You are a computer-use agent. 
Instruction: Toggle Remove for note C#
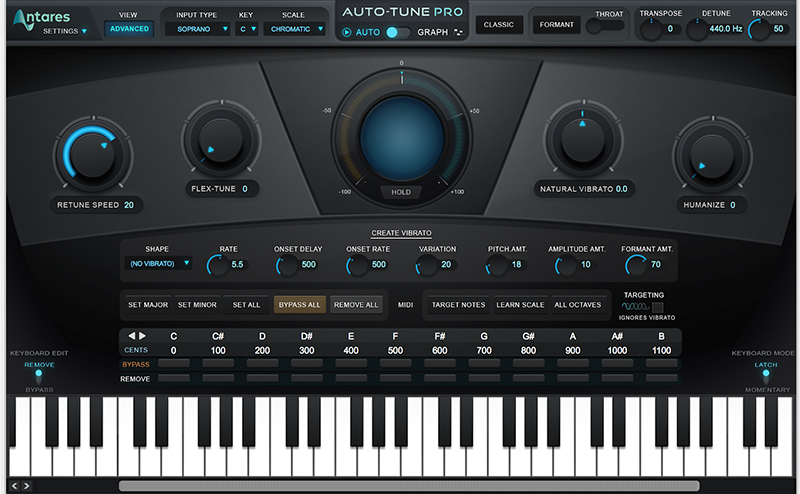point(218,378)
